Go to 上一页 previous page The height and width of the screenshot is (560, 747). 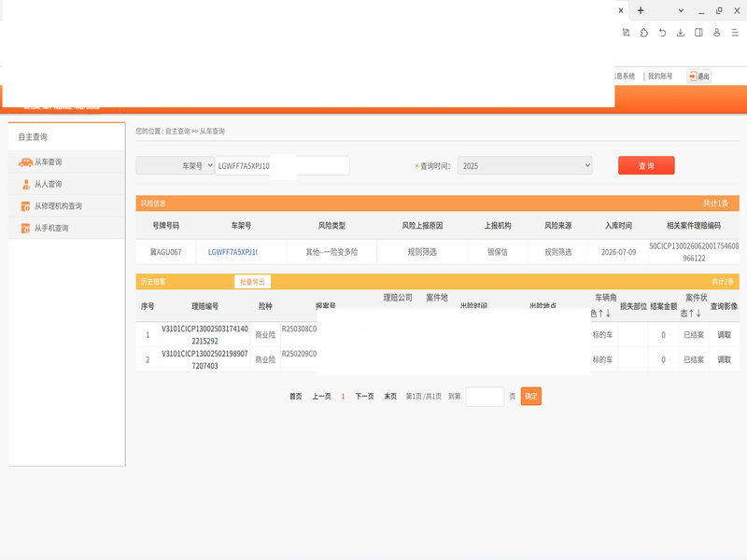[321, 396]
